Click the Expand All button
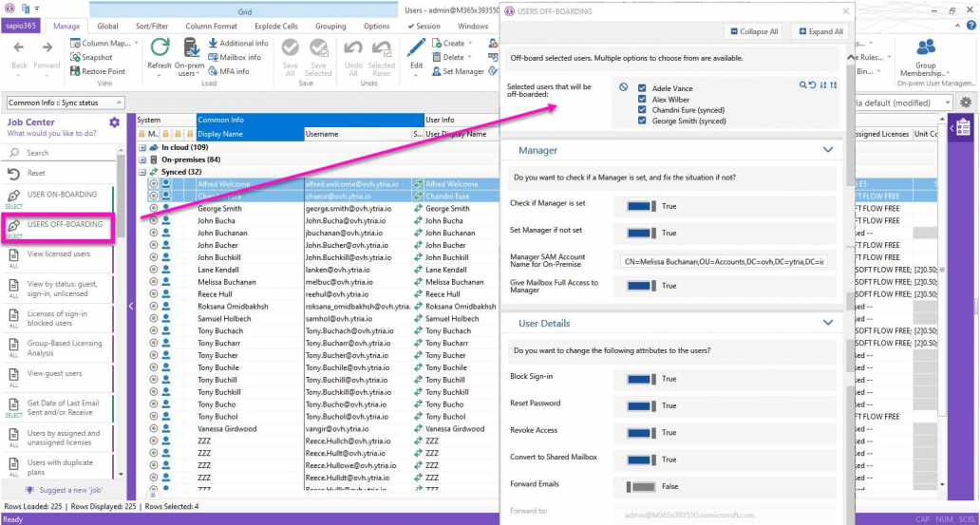The height and width of the screenshot is (525, 980). click(x=820, y=31)
